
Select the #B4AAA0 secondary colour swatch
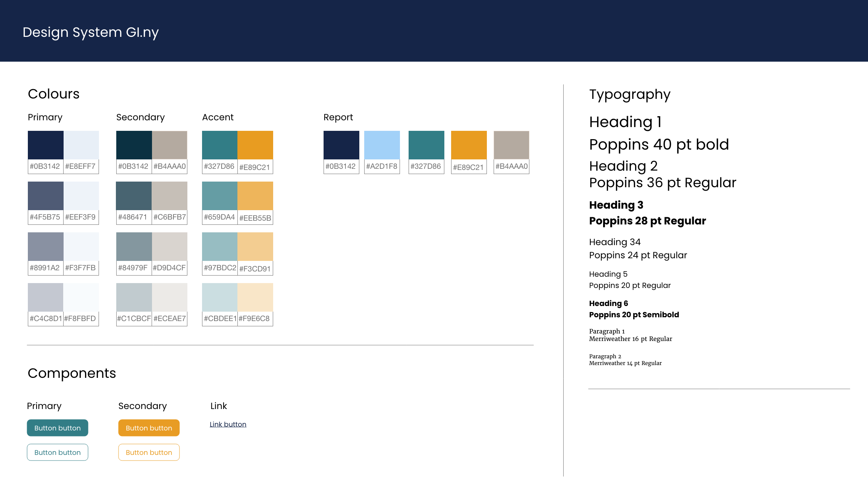pyautogui.click(x=169, y=145)
